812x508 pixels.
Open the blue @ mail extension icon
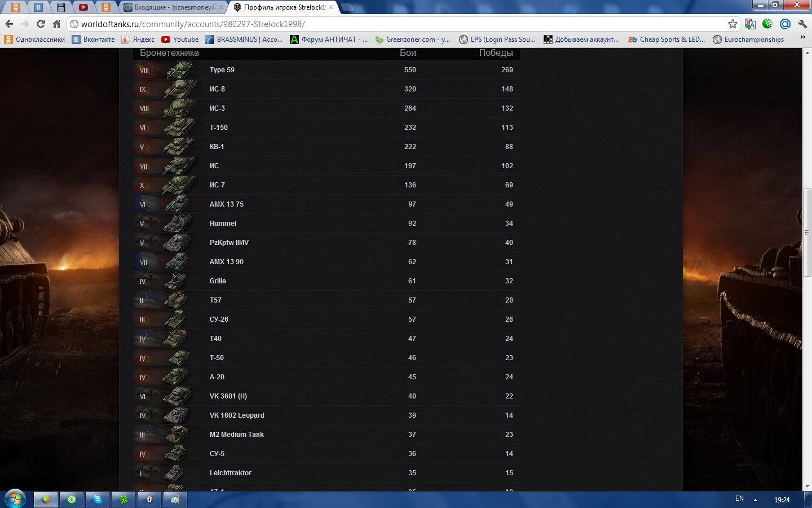(785, 24)
